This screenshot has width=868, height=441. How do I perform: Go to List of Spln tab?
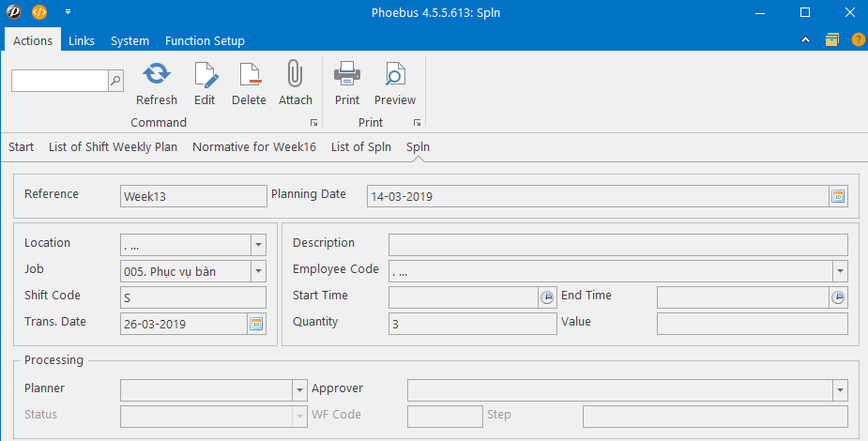361,146
